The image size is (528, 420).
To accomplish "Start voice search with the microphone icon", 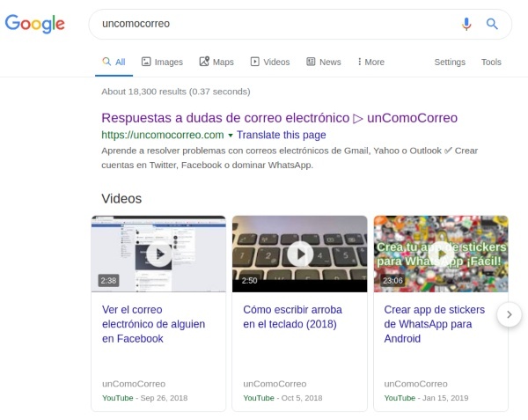I will [466, 24].
